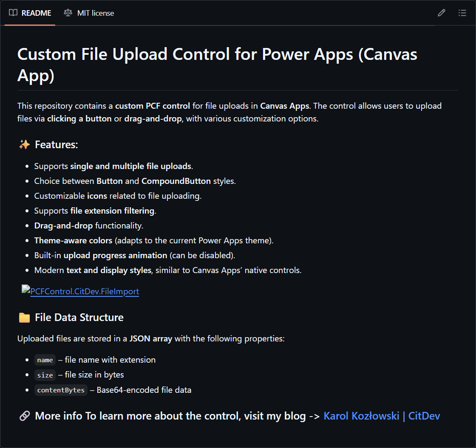Click the Custom File Upload Control page title
The image size is (476, 448).
click(217, 54)
